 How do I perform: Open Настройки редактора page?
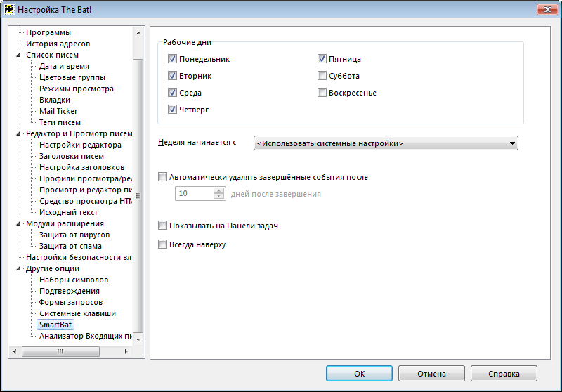pos(80,145)
